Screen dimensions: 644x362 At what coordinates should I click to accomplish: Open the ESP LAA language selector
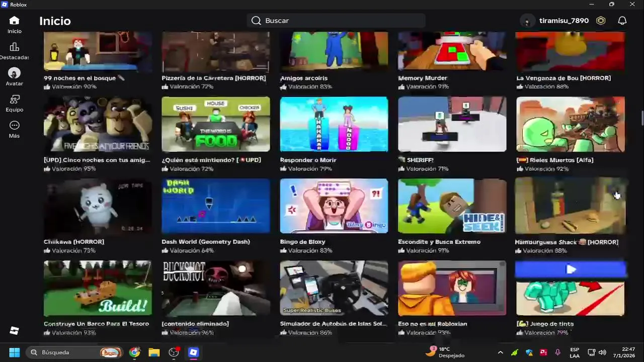click(575, 352)
